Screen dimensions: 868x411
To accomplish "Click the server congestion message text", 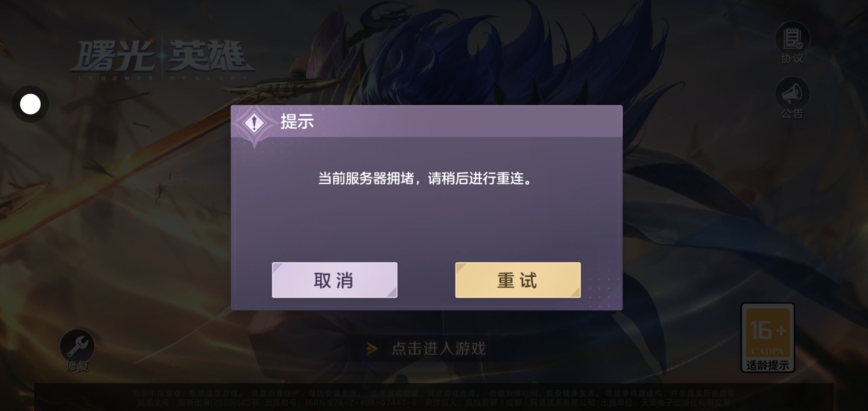I will 425,178.
